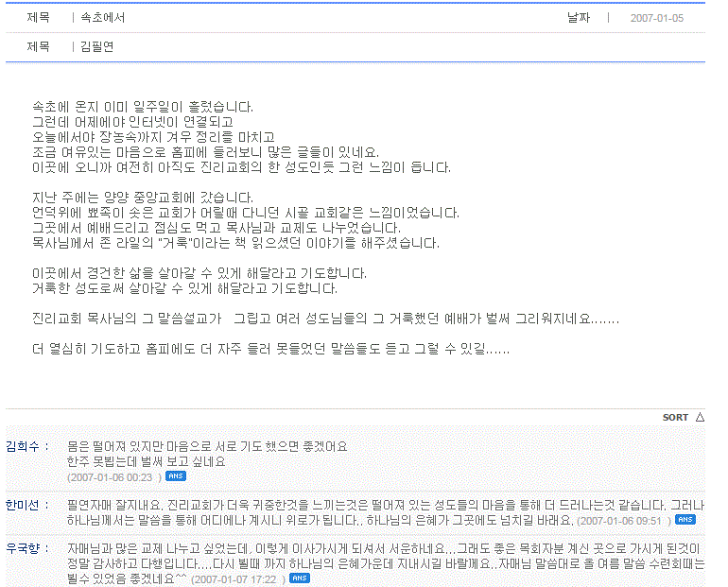
Task: Click comment timestamp 2007-01-07 17:22
Action: [x=238, y=579]
